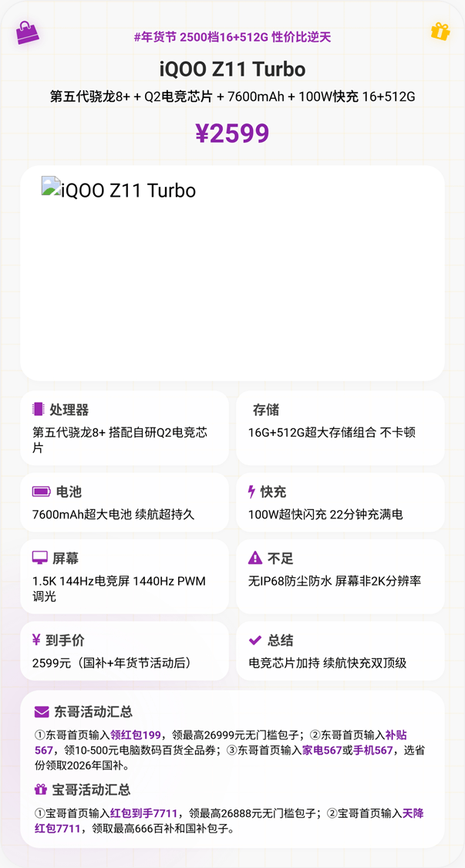Click the lightning bolt icon beside 快充

(251, 491)
